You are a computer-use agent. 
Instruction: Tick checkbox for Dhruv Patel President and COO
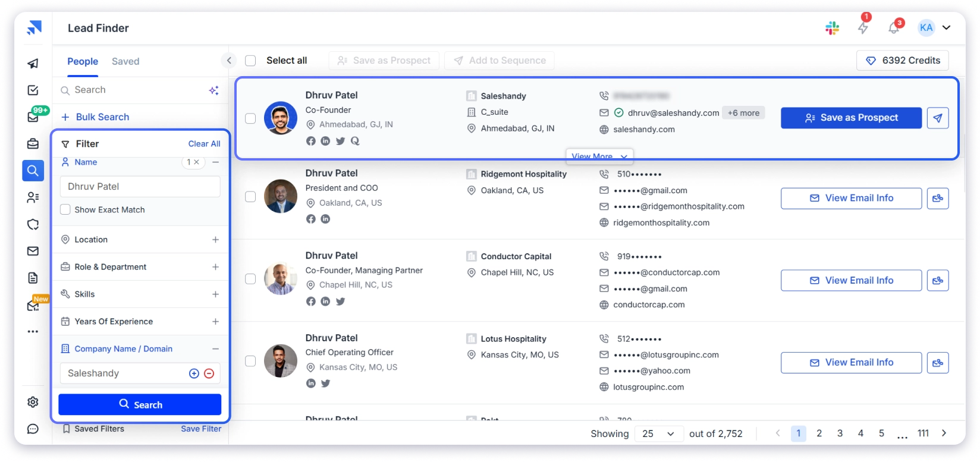point(250,196)
